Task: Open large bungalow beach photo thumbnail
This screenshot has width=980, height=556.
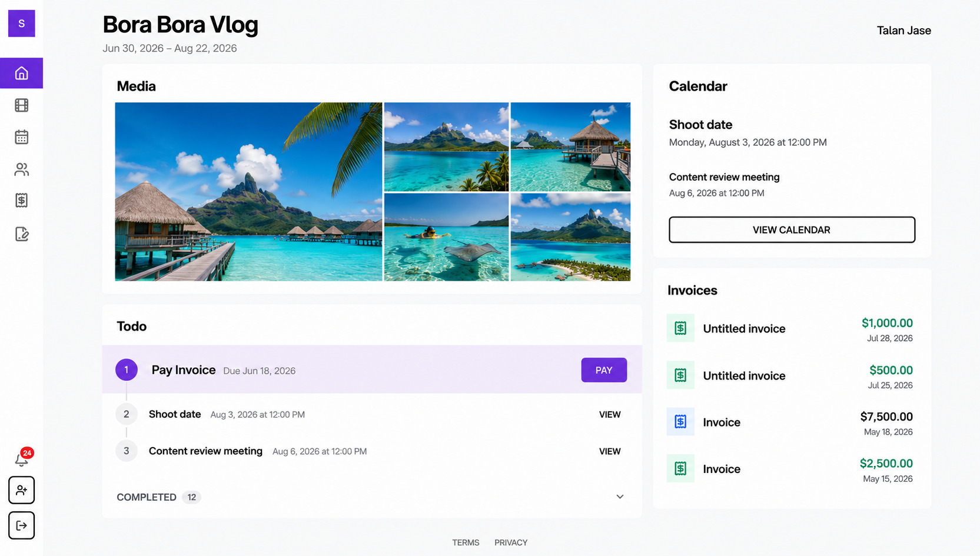Action: tap(248, 191)
